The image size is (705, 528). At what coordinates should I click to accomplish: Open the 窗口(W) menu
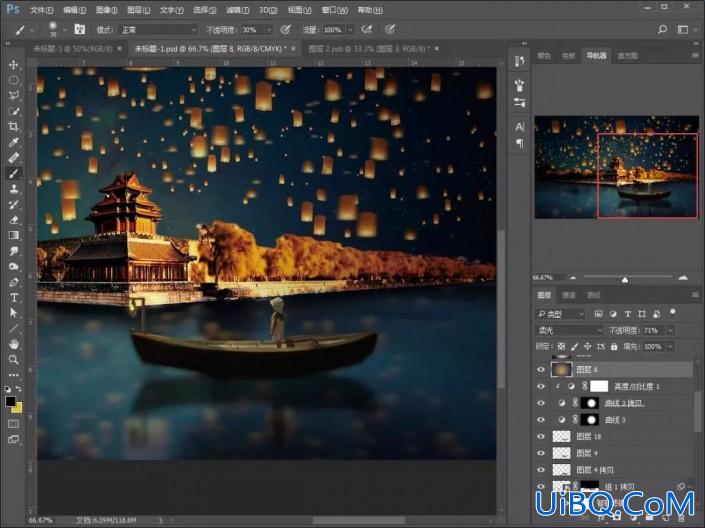point(335,10)
